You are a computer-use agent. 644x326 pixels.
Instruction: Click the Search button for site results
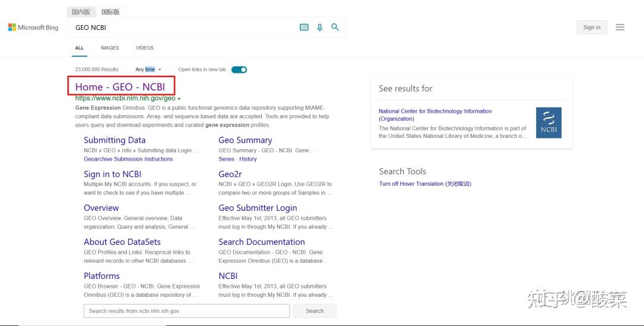pos(315,311)
